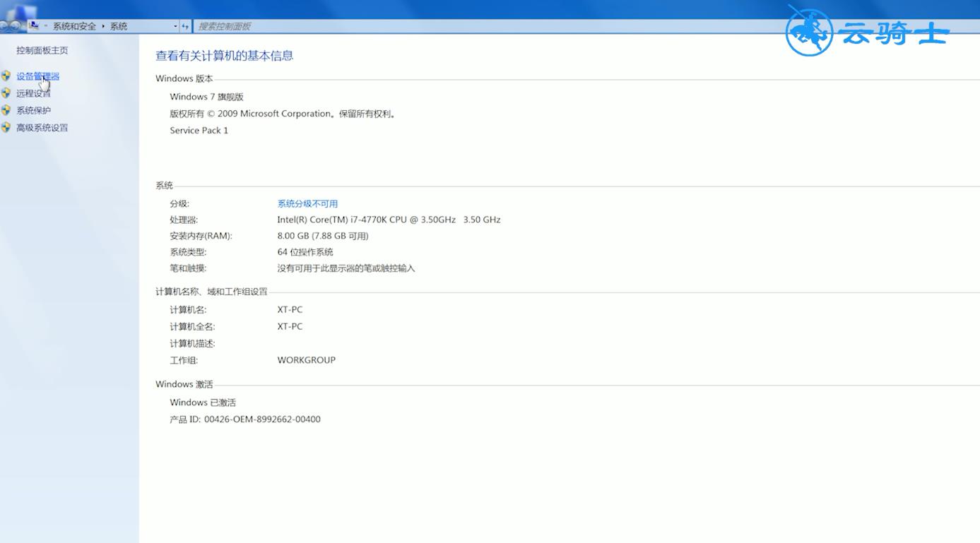Open 设备管理器 link

pyautogui.click(x=38, y=76)
